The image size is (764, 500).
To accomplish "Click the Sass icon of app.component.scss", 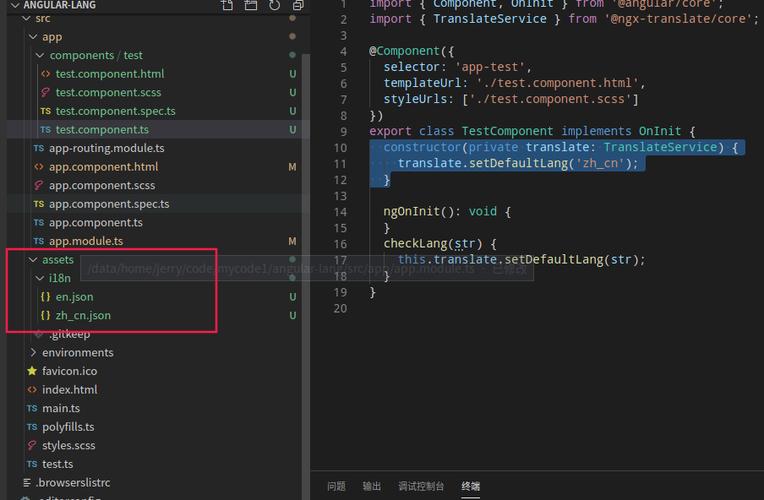I will pyautogui.click(x=39, y=185).
